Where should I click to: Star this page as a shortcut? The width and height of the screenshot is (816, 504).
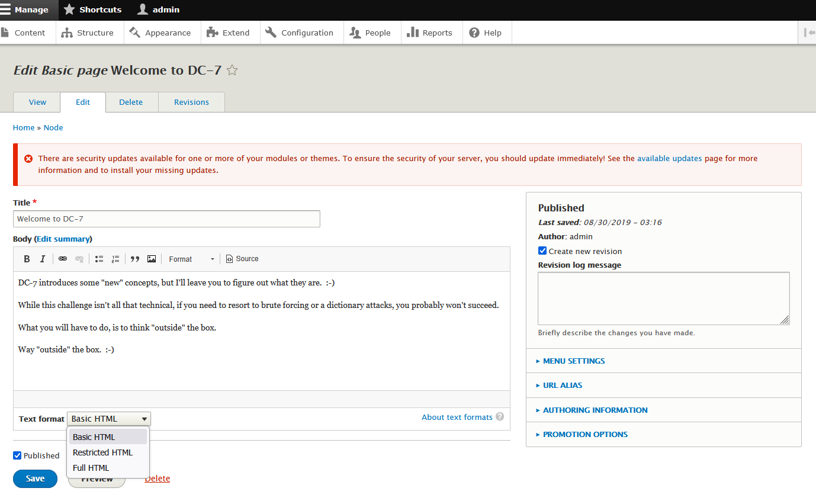click(232, 70)
